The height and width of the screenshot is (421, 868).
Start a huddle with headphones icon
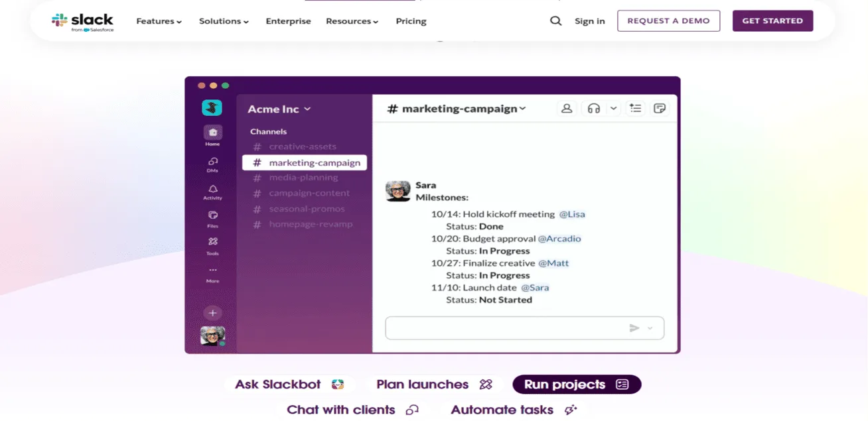tap(594, 109)
